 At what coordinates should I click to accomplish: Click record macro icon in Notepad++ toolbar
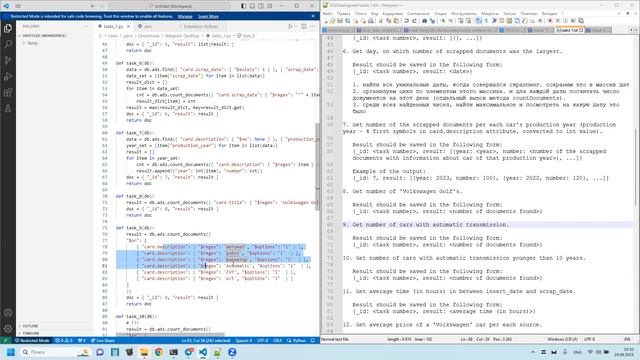[x=550, y=20]
